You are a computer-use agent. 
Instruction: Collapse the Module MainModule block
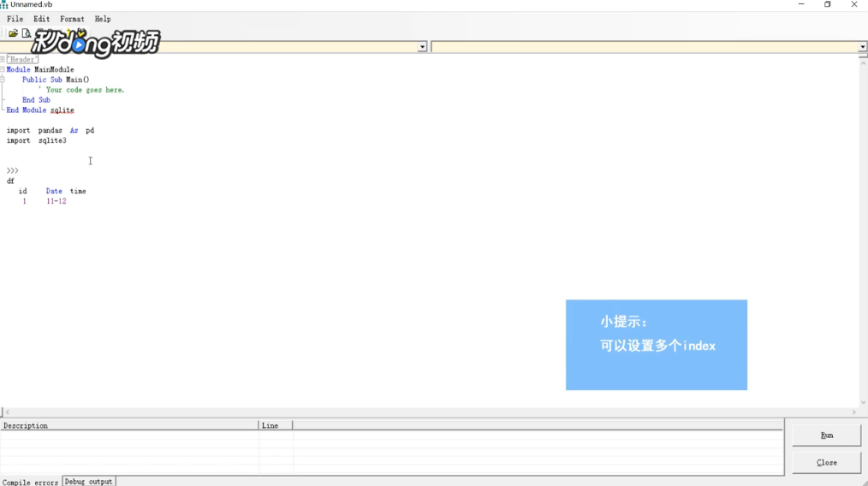pyautogui.click(x=3, y=69)
